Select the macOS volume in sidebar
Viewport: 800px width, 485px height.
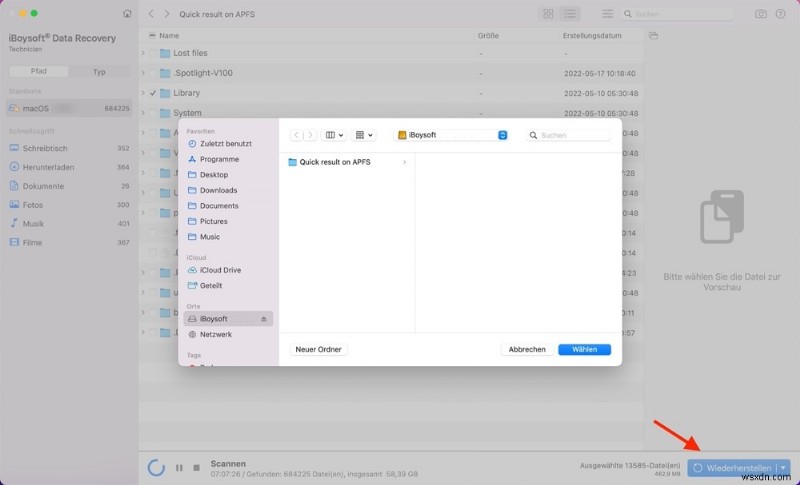69,108
